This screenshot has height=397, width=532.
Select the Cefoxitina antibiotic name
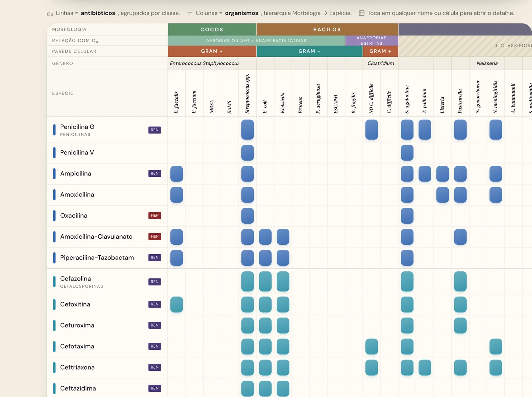(x=75, y=304)
